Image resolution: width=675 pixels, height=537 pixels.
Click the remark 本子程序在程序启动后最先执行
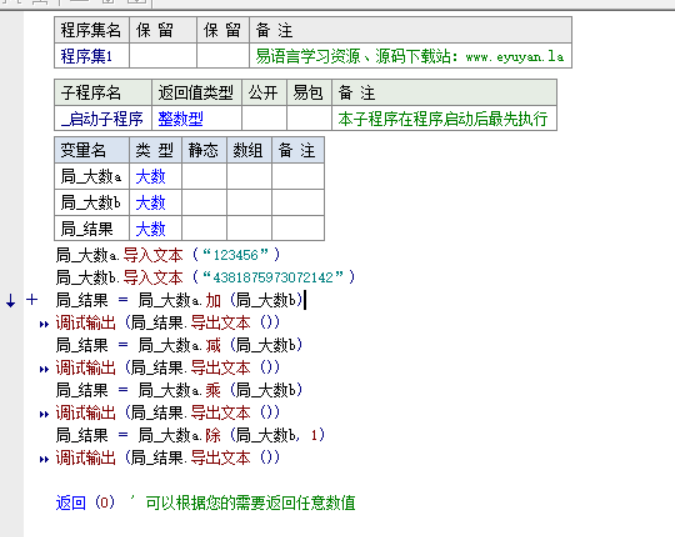(x=444, y=118)
